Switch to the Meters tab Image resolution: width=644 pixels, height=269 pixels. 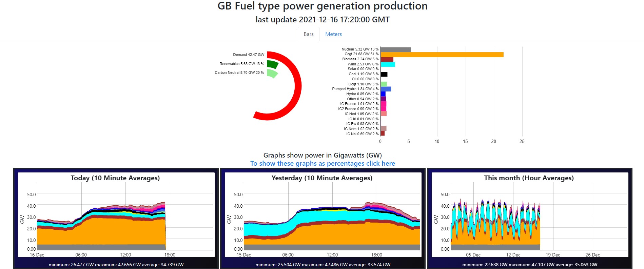[x=333, y=34]
